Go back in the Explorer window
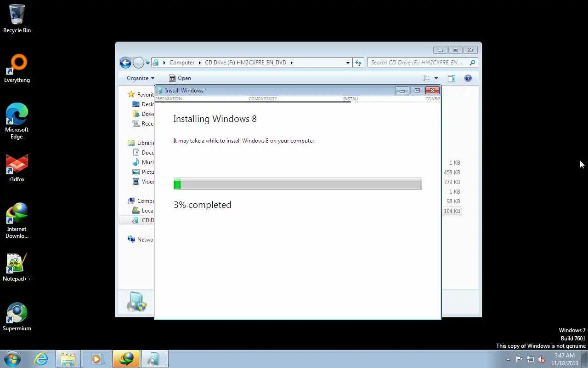Image resolution: width=588 pixels, height=368 pixels. point(125,63)
